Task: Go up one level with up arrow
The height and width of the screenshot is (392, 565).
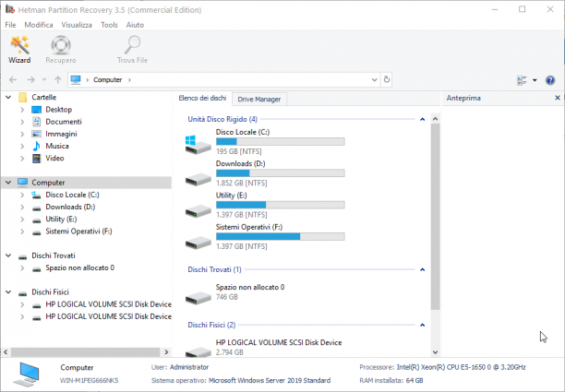Action: tap(57, 79)
